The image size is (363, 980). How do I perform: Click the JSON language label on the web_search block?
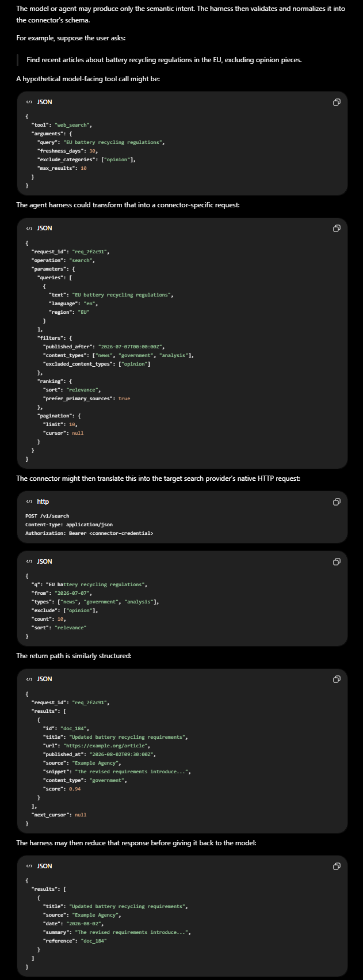tap(44, 102)
